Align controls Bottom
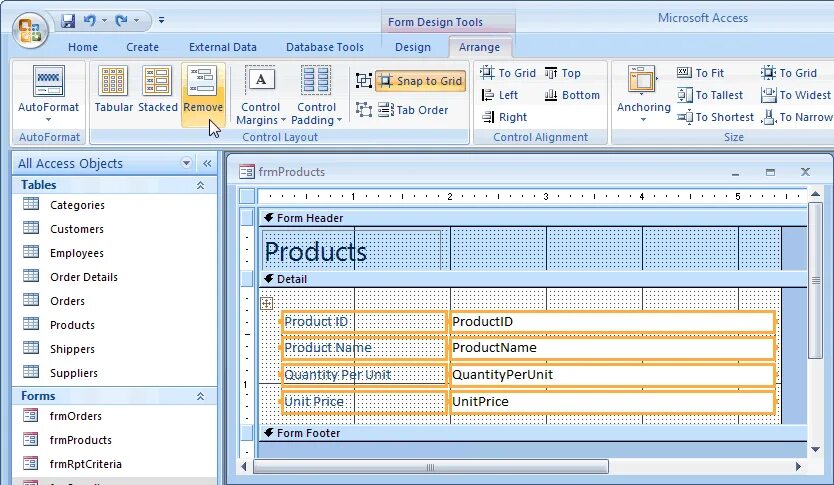The width and height of the screenshot is (834, 485). click(572, 95)
